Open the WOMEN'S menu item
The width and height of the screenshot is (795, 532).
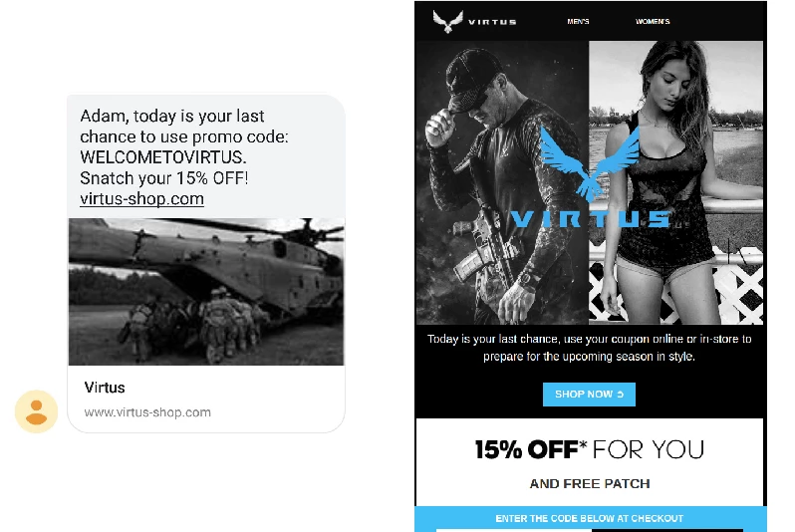(653, 21)
